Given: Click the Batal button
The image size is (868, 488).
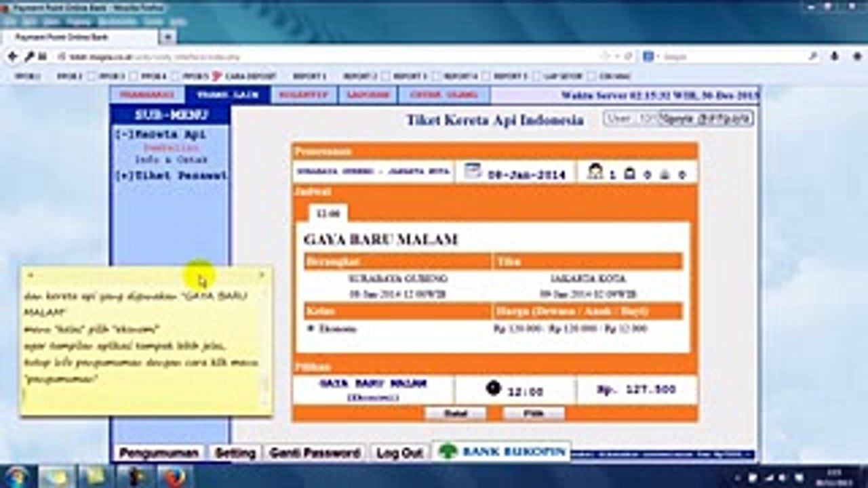Looking at the screenshot, I should pos(456,413).
